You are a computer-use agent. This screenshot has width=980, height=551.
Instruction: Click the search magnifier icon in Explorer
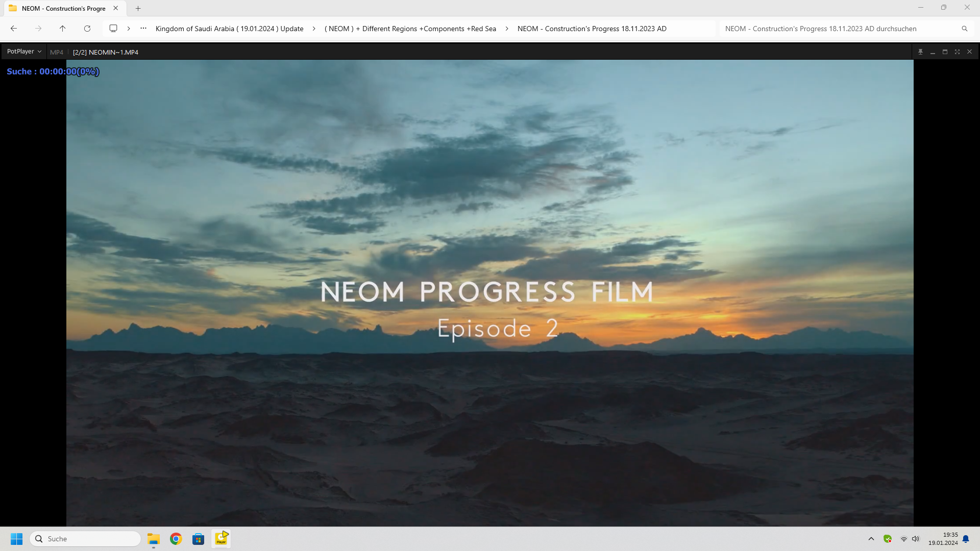[x=965, y=29]
